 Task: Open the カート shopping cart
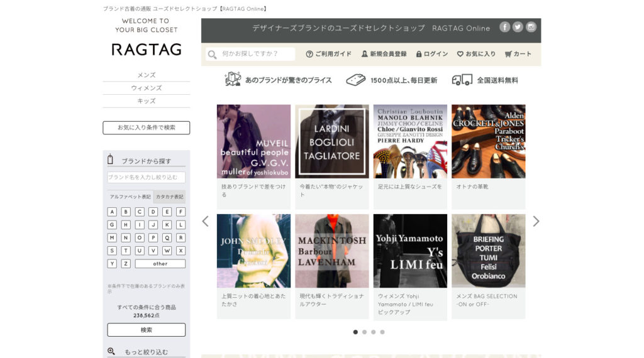click(518, 54)
